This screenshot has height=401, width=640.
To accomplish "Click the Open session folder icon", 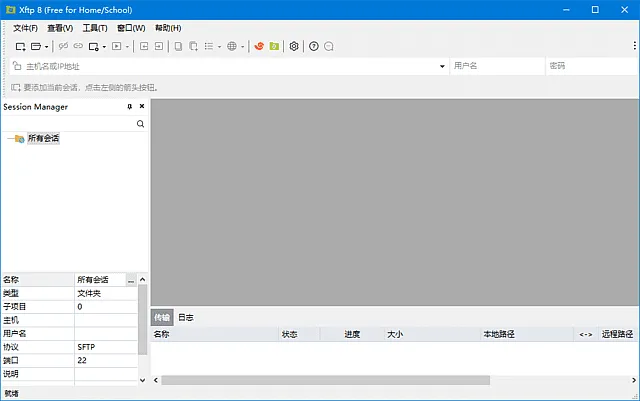I will point(36,47).
